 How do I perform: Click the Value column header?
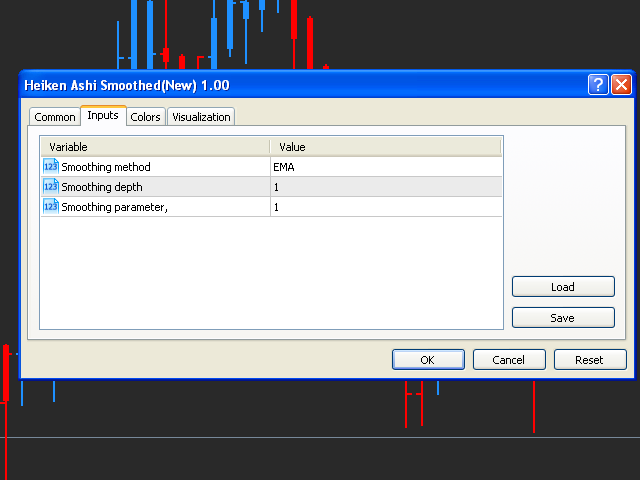tap(385, 147)
